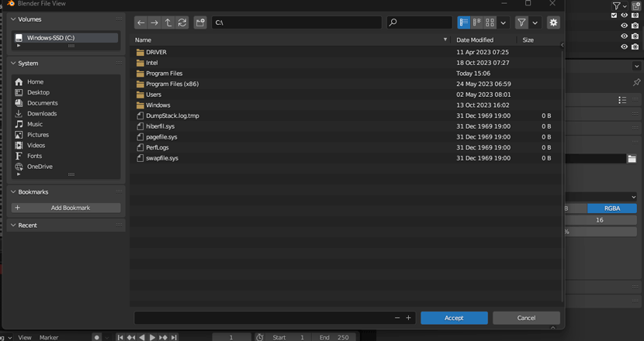Uncheck the Outliner collection exclude checkbox
This screenshot has height=341, width=644.
614,15
